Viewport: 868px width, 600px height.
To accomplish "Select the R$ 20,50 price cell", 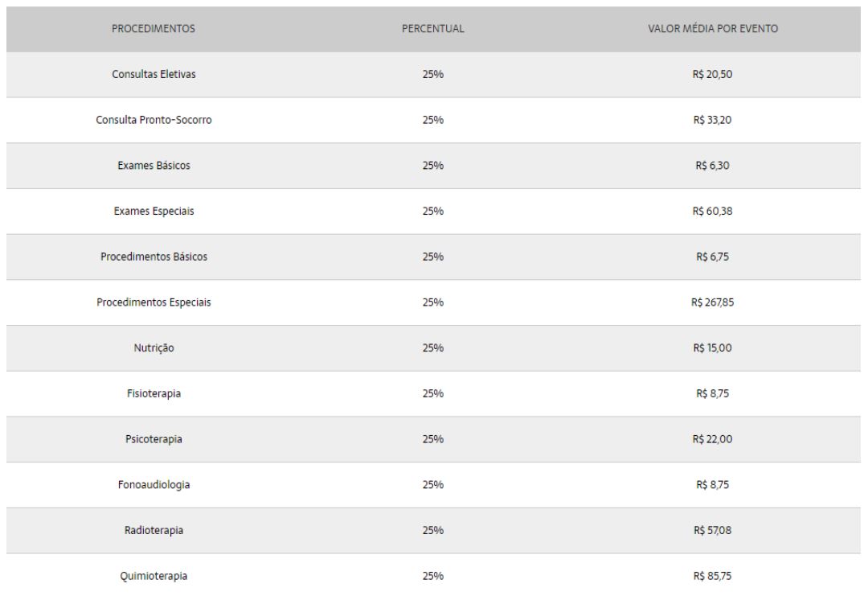I will coord(713,75).
